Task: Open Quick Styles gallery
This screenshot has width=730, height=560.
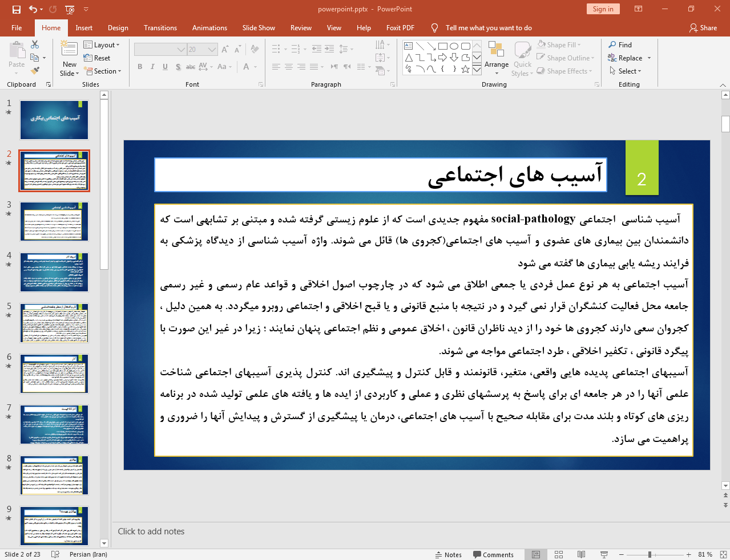Action: (x=522, y=59)
